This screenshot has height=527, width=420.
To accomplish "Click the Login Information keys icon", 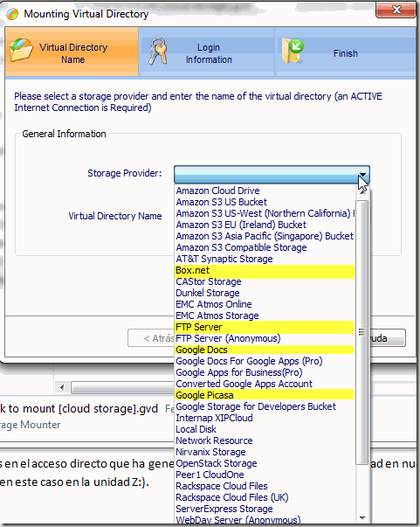I will click(x=158, y=51).
